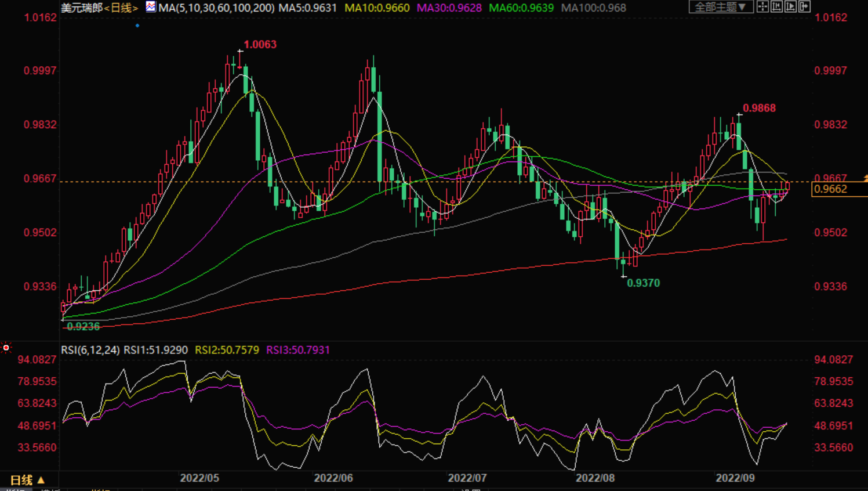Click the MA30:0.9628 magenta legend value
The height and width of the screenshot is (491, 868).
point(449,8)
